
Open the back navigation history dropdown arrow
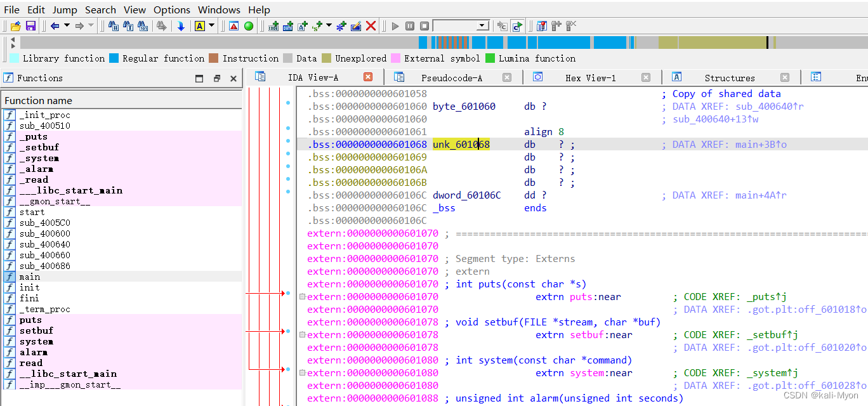67,25
